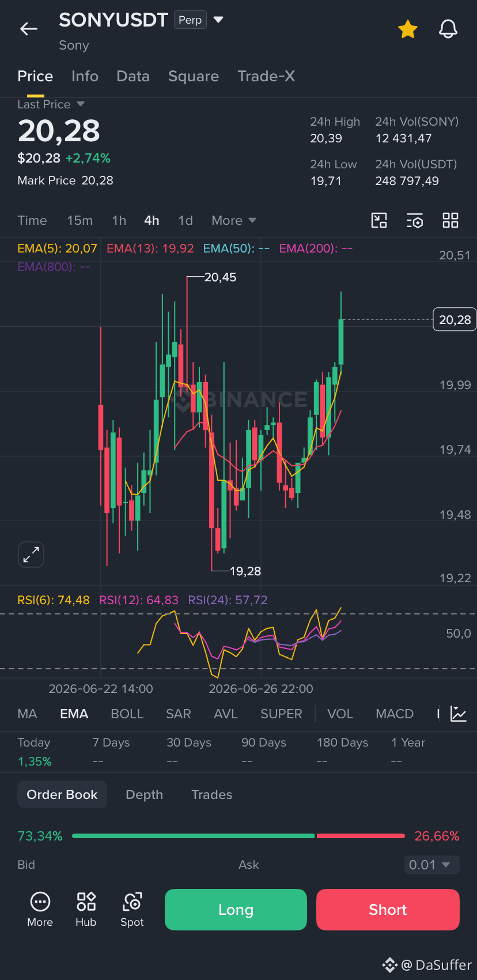The width and height of the screenshot is (477, 980).
Task: Select the 15m interval
Action: (x=79, y=220)
